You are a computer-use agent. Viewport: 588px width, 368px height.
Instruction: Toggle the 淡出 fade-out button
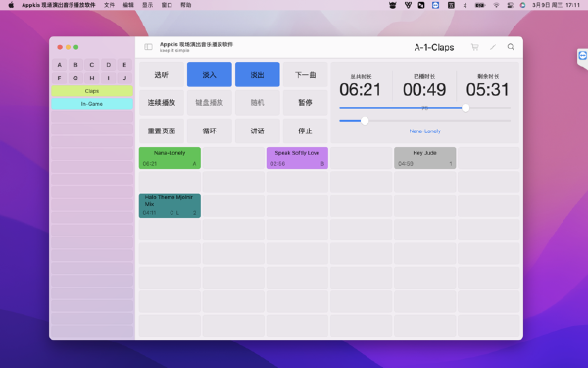coord(257,75)
